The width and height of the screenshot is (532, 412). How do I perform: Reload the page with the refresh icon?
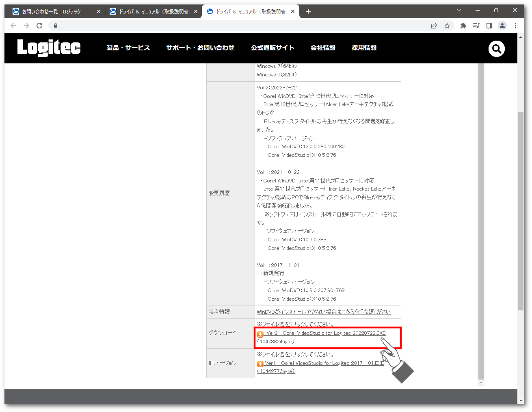(x=39, y=26)
